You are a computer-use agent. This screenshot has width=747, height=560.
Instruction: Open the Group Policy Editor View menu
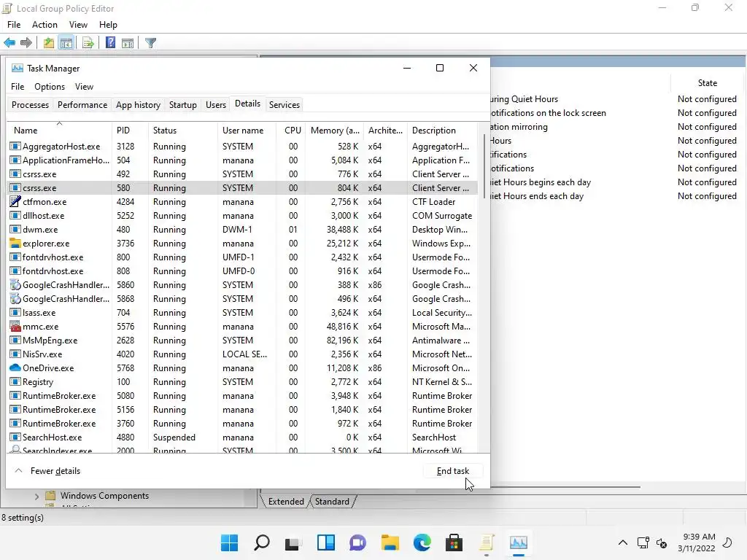pyautogui.click(x=78, y=25)
